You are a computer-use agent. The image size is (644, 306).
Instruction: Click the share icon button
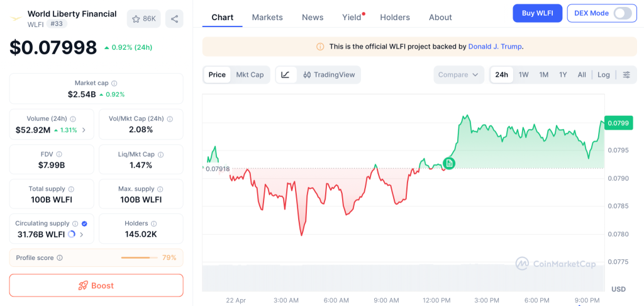[174, 19]
